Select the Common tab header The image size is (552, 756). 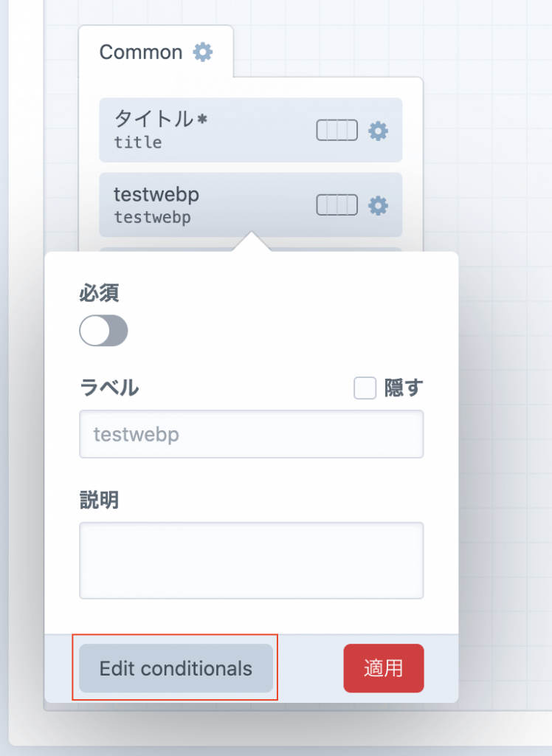point(141,52)
